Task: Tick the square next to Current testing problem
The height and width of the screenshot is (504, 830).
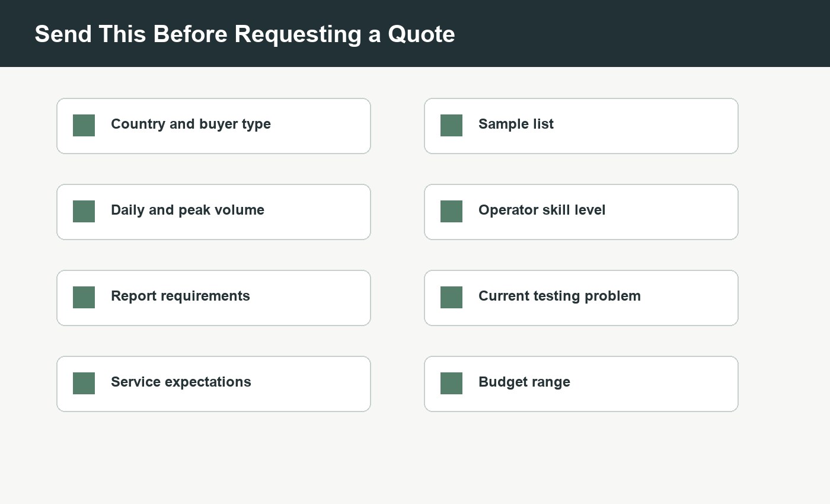Action: point(451,298)
